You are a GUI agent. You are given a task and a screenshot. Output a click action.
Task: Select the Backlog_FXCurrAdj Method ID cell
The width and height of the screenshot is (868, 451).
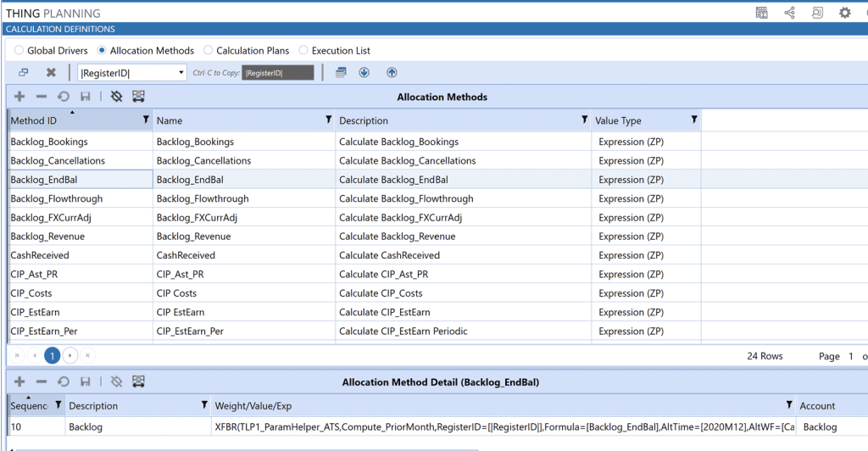pos(81,217)
